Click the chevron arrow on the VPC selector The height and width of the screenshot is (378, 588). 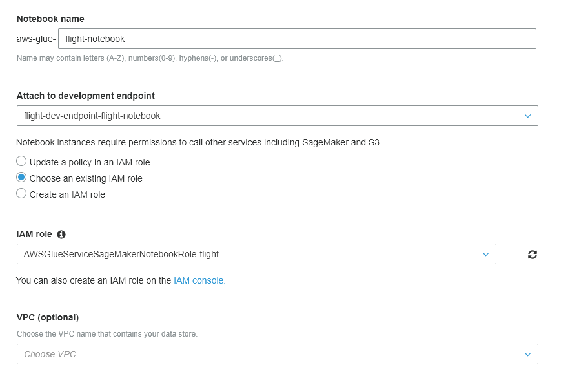point(527,354)
